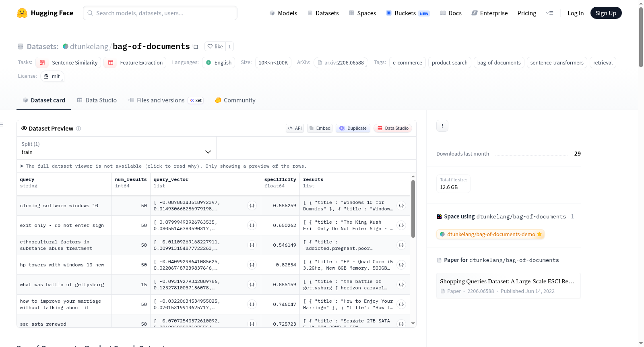Click the dataset table vertical scrollbar thumb
Viewport: 644px width, 347px height.
[413, 209]
